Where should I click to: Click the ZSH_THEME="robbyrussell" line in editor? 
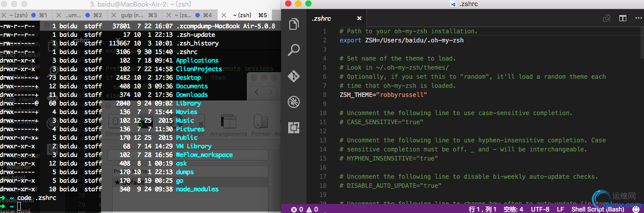[x=384, y=95]
